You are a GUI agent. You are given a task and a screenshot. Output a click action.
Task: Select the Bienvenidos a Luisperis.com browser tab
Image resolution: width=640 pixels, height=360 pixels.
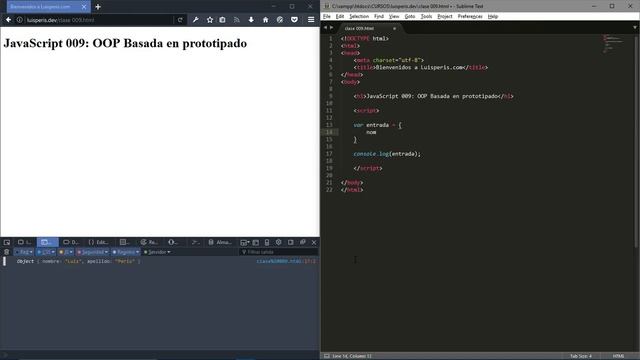point(49,7)
